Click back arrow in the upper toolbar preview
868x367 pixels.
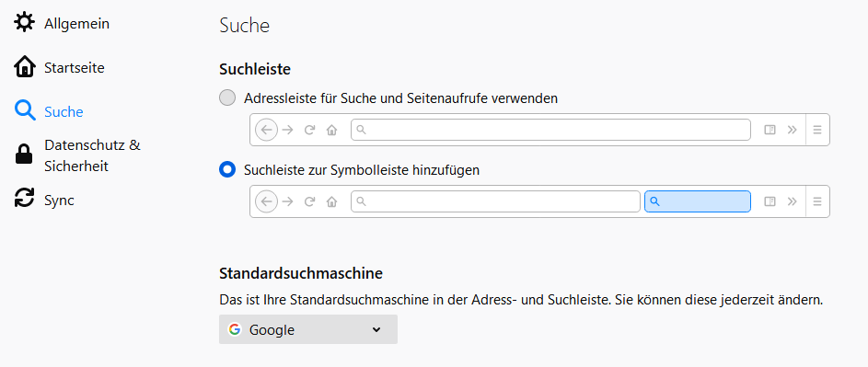pyautogui.click(x=266, y=130)
